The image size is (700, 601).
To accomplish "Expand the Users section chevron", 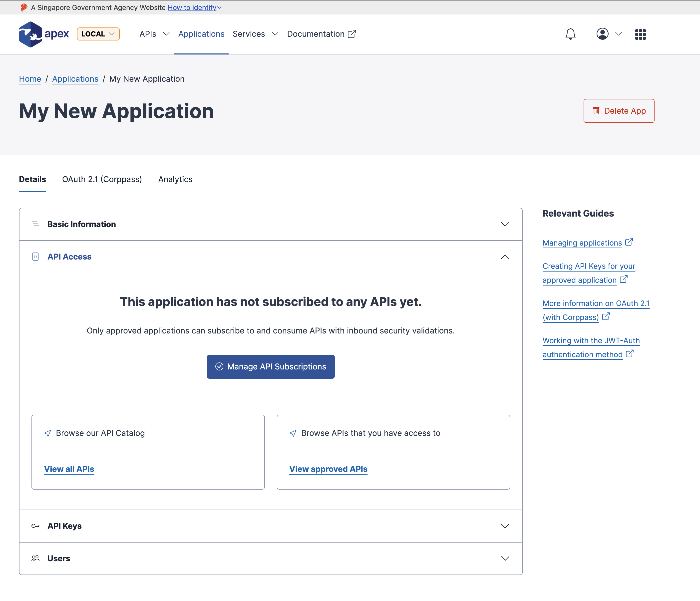I will pyautogui.click(x=505, y=558).
